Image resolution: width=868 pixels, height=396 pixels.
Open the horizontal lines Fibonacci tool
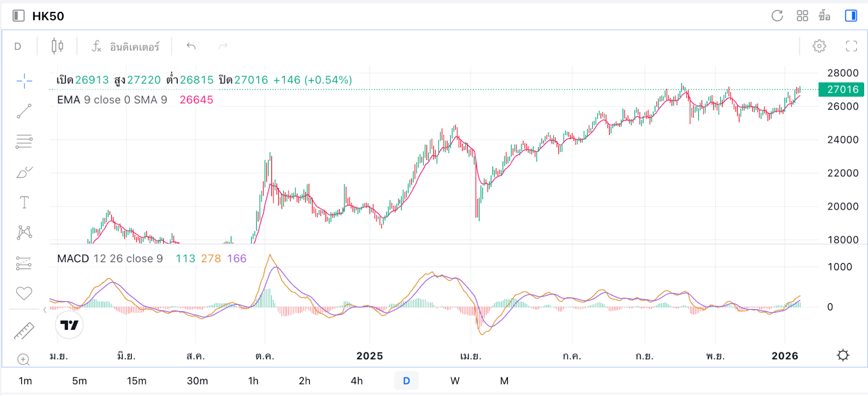coord(24,142)
